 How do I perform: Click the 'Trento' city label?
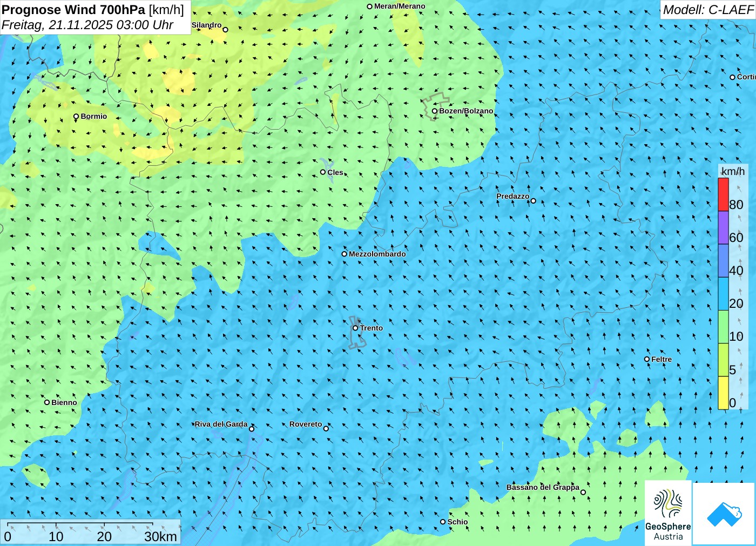click(372, 328)
